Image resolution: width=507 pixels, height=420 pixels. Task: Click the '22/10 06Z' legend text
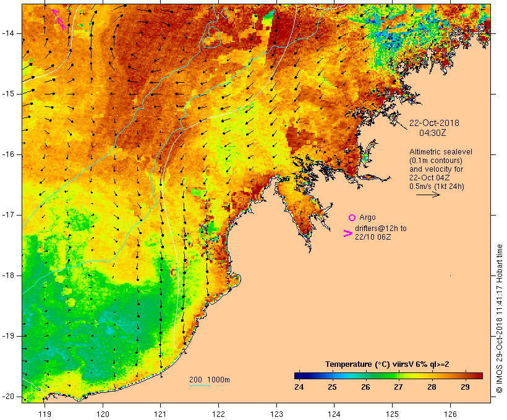point(373,237)
